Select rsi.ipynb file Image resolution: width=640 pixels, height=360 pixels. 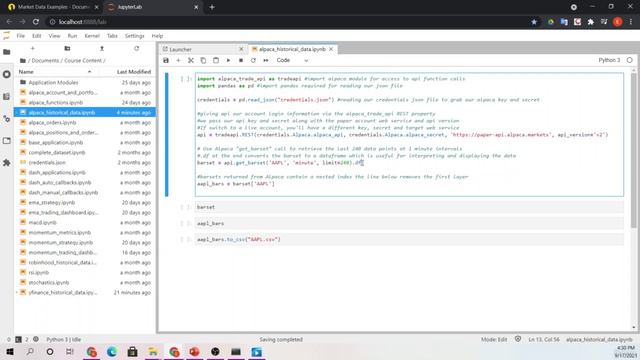[x=85, y=272]
